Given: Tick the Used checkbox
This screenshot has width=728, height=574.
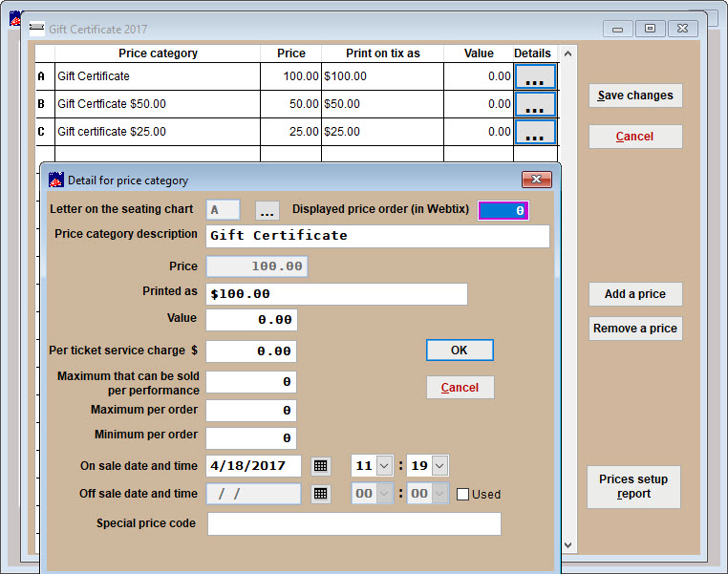Looking at the screenshot, I should coord(462,494).
